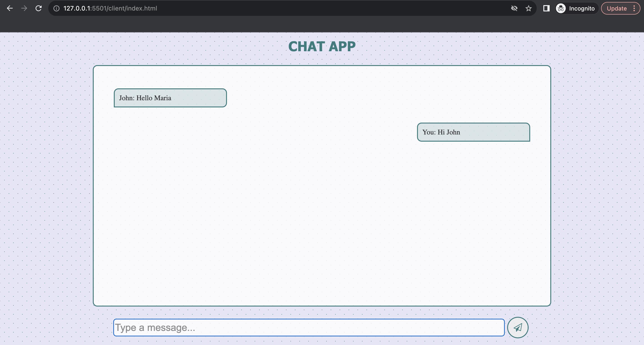Click the paper plane send button
This screenshot has width=644, height=345.
[517, 328]
